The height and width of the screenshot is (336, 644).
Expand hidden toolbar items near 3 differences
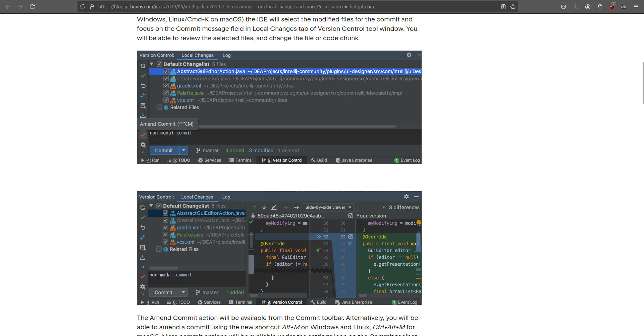pos(384,207)
